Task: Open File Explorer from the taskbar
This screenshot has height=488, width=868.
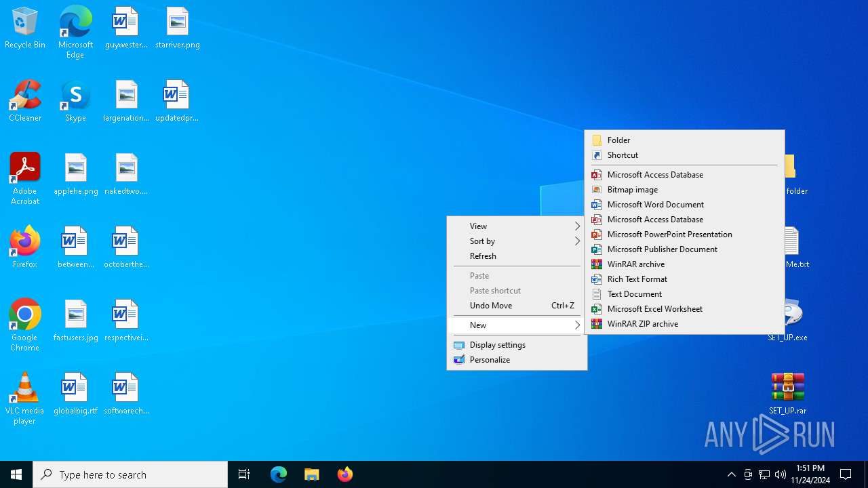Action: point(311,474)
